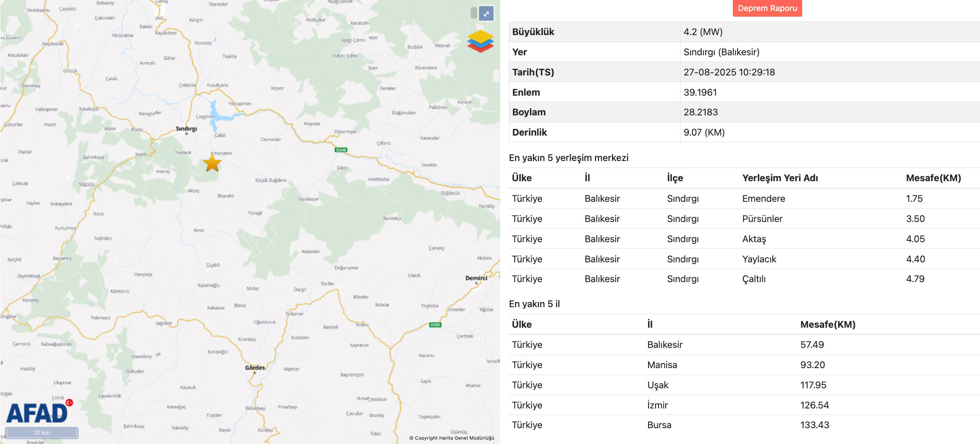Click the D240 road shield on map

341,150
